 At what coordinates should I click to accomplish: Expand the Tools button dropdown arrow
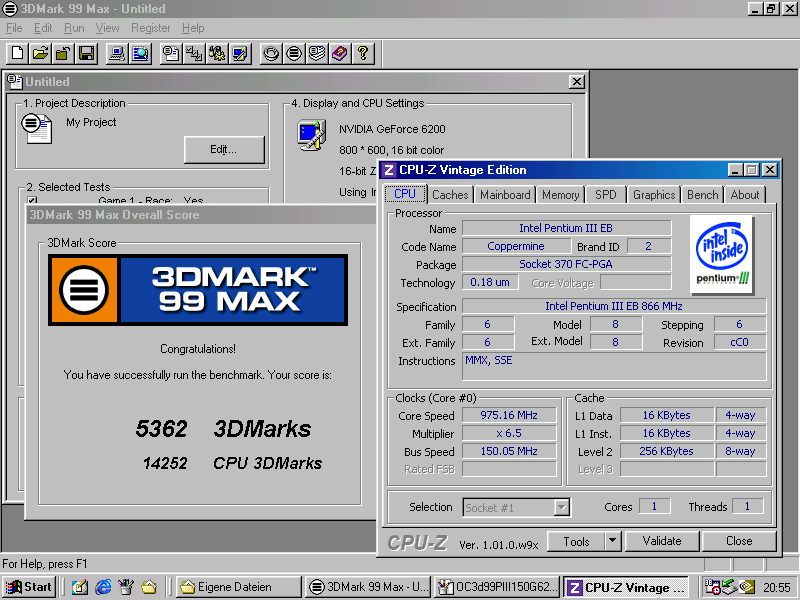[x=613, y=541]
